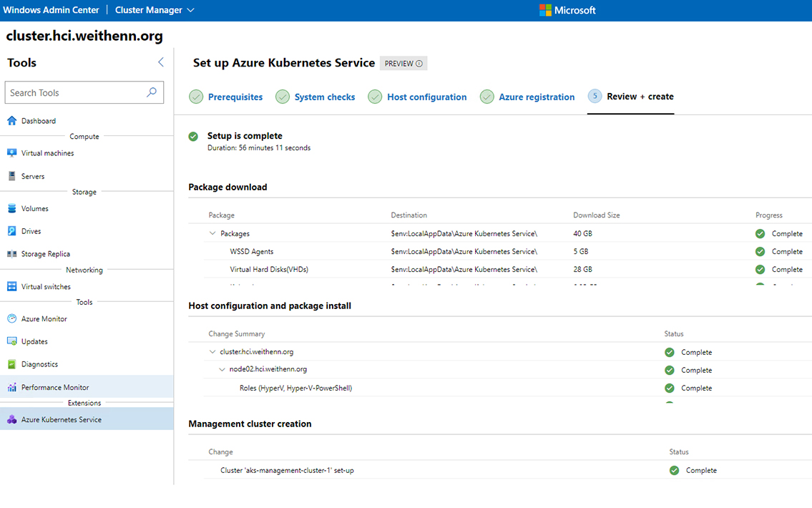Click the Host configuration step checkmark circle
The width and height of the screenshot is (812, 508).
click(375, 97)
